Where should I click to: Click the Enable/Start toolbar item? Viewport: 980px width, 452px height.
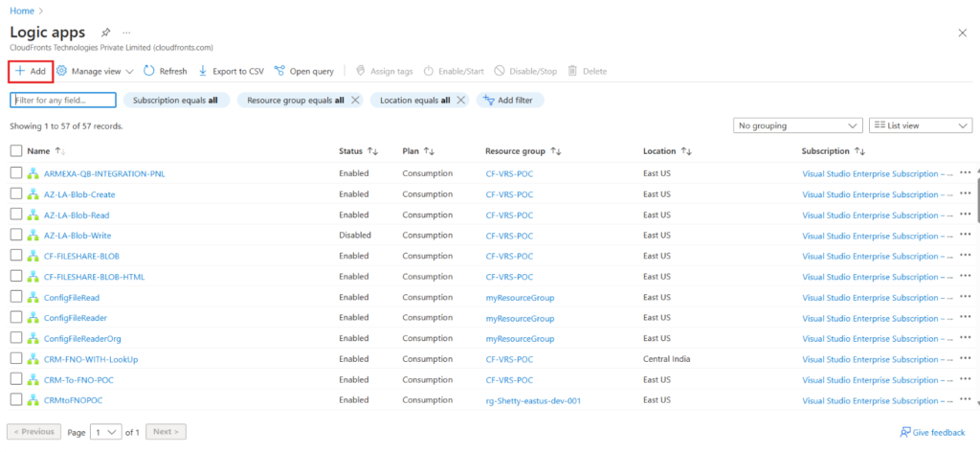click(x=454, y=71)
